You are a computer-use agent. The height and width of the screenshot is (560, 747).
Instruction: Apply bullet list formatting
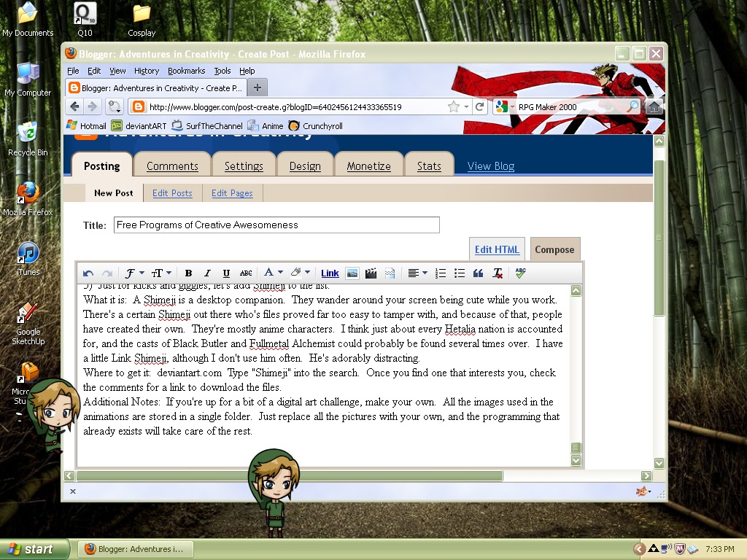460,273
